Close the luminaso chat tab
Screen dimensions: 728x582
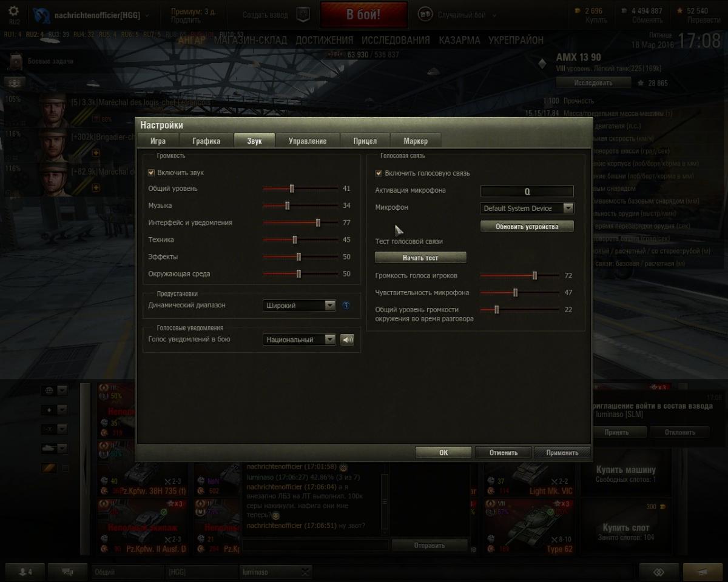pyautogui.click(x=306, y=572)
